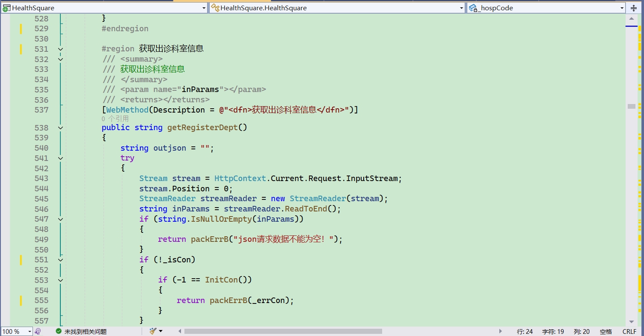Screen dimensions: 644x336
Task: Collapse the if (!_isCon) block at line 551
Action: (x=60, y=260)
